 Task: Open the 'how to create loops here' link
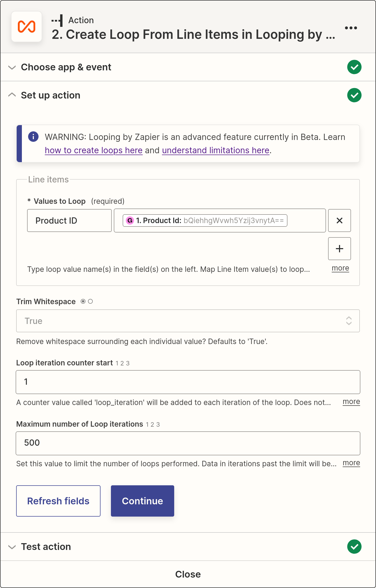93,150
